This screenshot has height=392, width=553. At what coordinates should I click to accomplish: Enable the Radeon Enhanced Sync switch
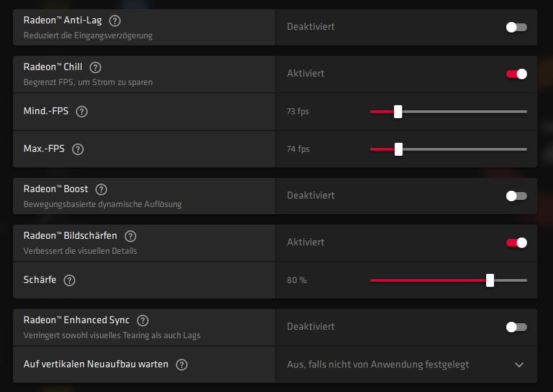517,327
